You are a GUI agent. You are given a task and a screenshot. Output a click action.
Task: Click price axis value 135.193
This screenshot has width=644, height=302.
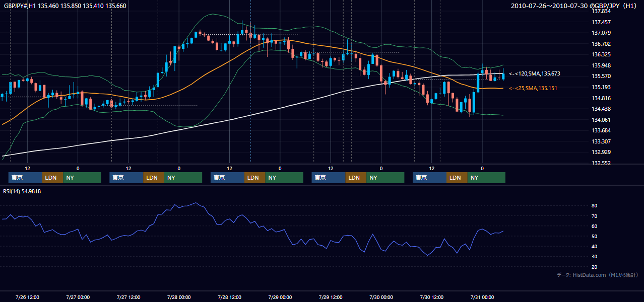pos(601,87)
